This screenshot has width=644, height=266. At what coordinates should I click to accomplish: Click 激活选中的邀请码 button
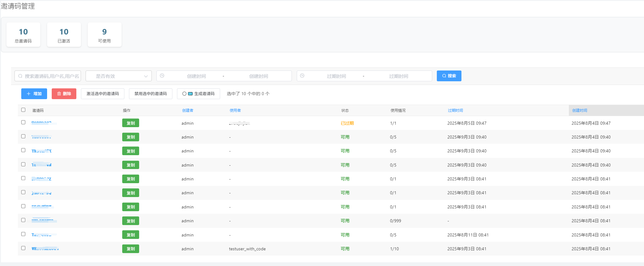(103, 94)
